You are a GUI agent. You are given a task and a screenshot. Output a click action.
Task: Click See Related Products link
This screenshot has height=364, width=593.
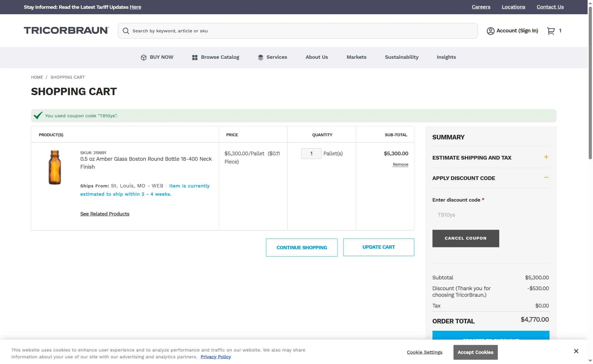point(105,214)
